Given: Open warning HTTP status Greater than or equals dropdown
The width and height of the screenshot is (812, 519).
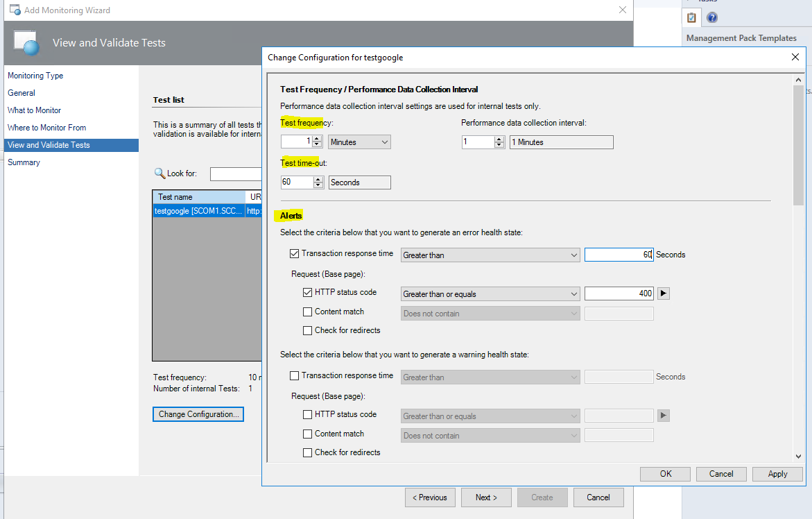Looking at the screenshot, I should [x=490, y=416].
